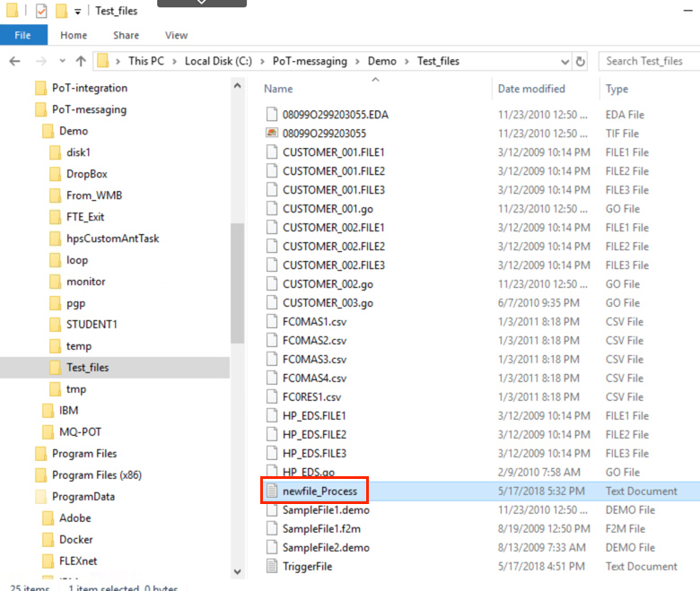Viewport: 700px width, 591px height.
Task: Click Demo in the address breadcrumb
Action: [x=381, y=61]
